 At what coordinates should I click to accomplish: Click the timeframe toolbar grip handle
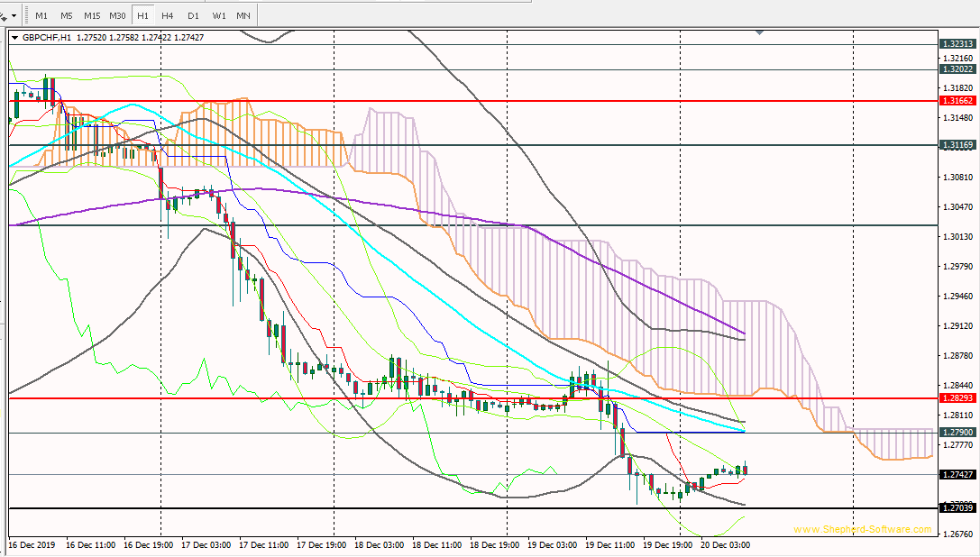(26, 15)
